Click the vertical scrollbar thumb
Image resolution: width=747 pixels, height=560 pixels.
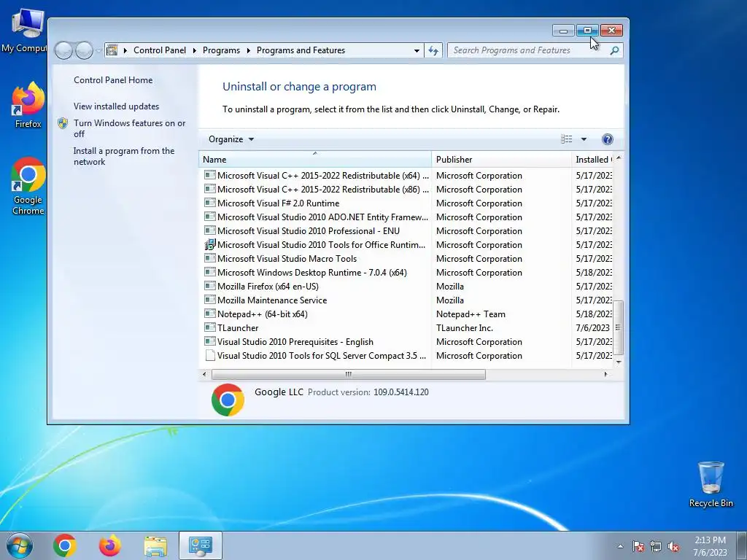[x=619, y=327]
